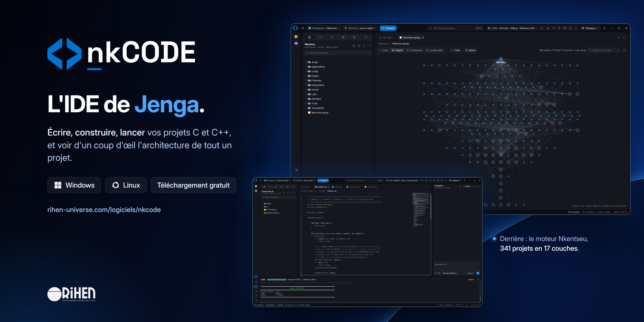Click hamburger menu in Nkentseu window
644x322 pixels.
tap(303, 28)
